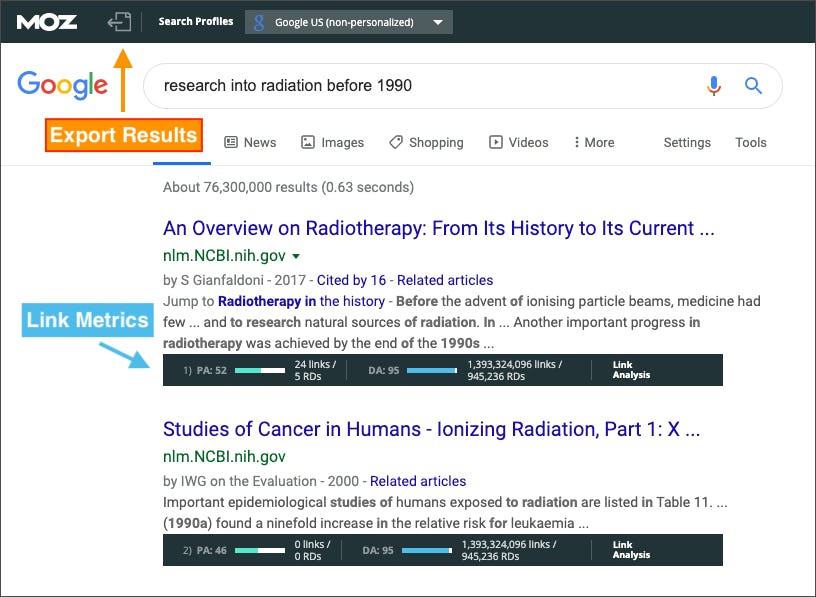Screen dimensions: 816x597
Task: Expand the More search options menu
Action: [594, 142]
